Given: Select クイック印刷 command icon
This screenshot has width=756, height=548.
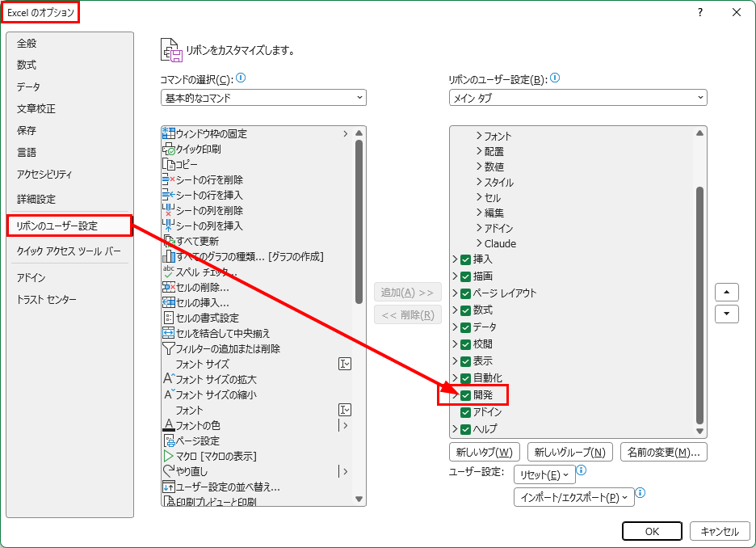Looking at the screenshot, I should pyautogui.click(x=168, y=149).
